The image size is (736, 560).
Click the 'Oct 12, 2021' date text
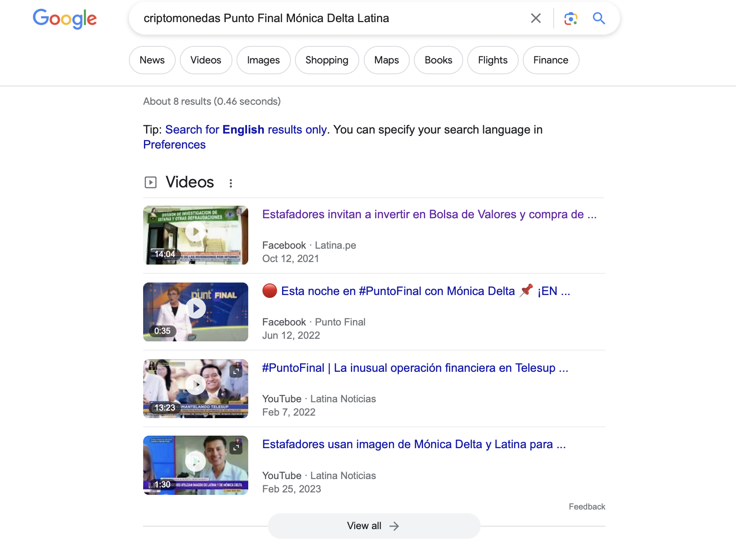(291, 259)
